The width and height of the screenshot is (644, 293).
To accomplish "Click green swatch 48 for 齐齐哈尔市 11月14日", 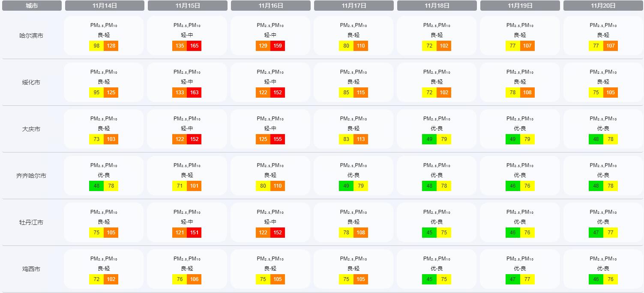I will pyautogui.click(x=96, y=186).
